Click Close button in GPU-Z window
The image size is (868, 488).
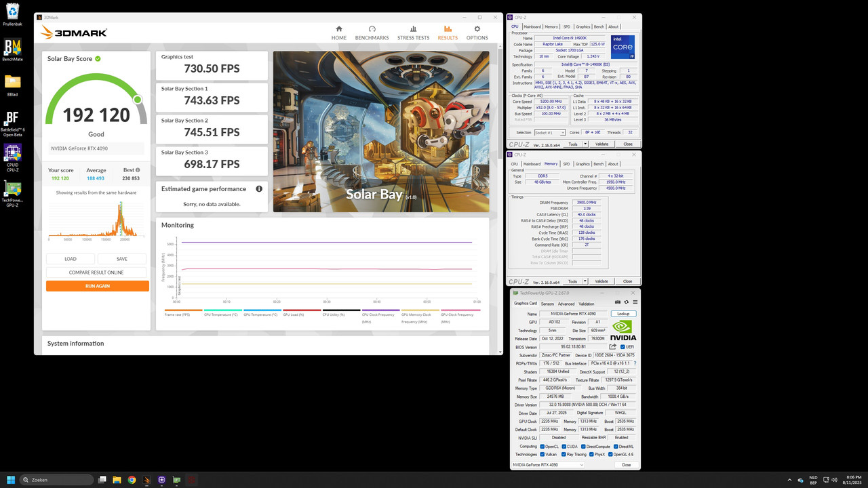click(x=626, y=465)
